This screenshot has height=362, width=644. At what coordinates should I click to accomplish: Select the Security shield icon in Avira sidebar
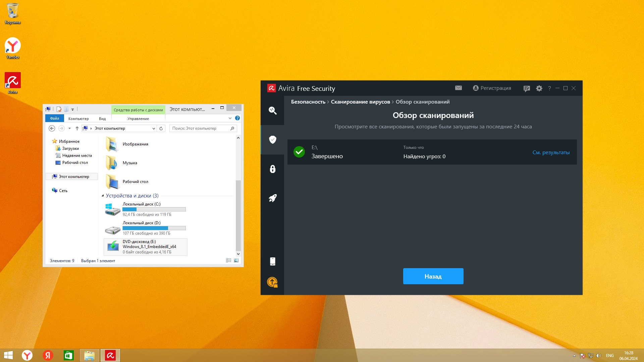(272, 139)
